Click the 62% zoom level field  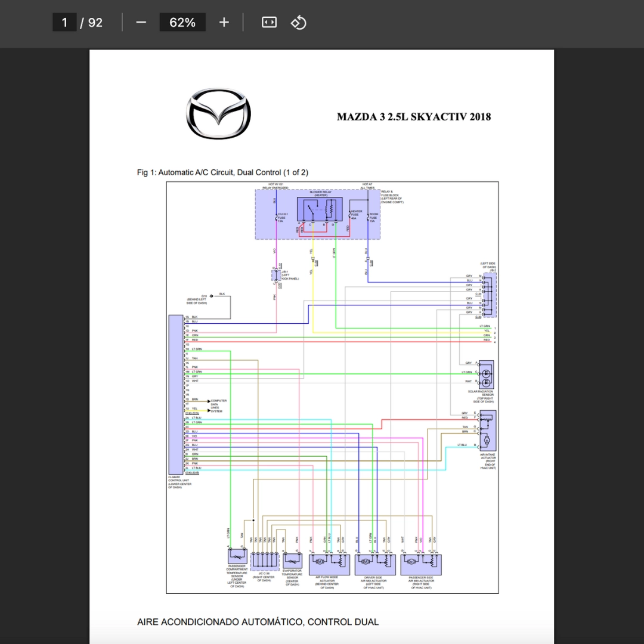coord(182,23)
